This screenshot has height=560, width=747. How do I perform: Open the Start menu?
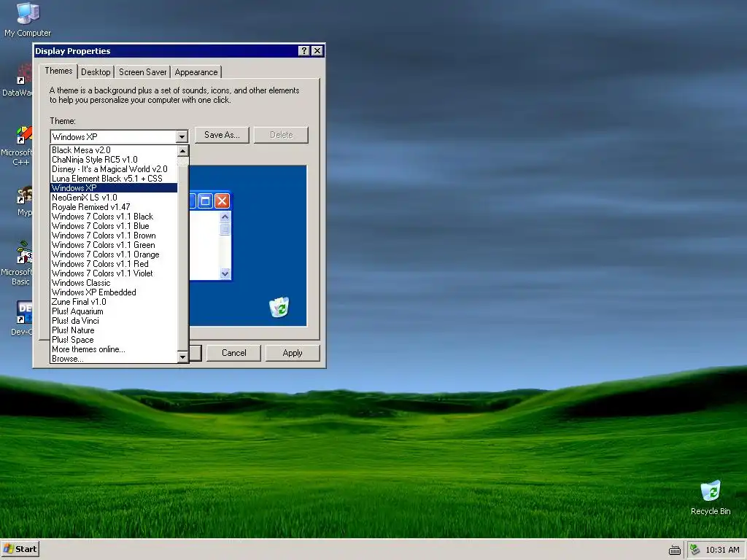[20, 549]
